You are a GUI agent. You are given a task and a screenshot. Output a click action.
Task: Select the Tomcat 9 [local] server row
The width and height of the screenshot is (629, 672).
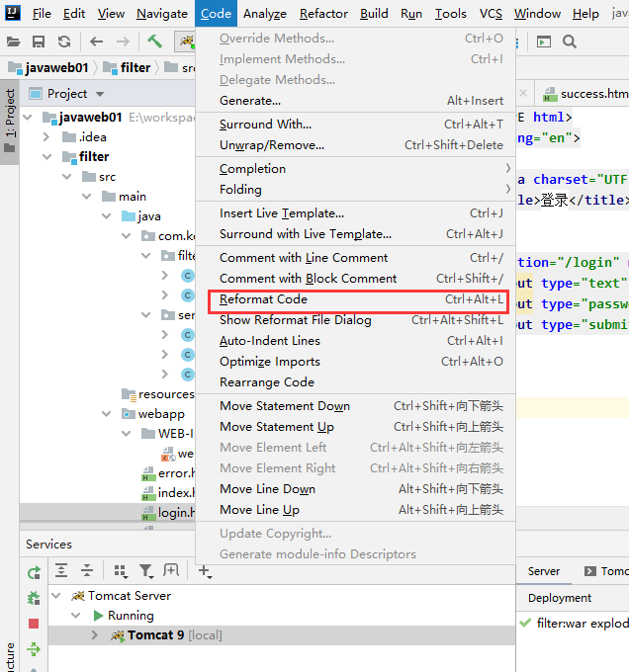pos(282,635)
